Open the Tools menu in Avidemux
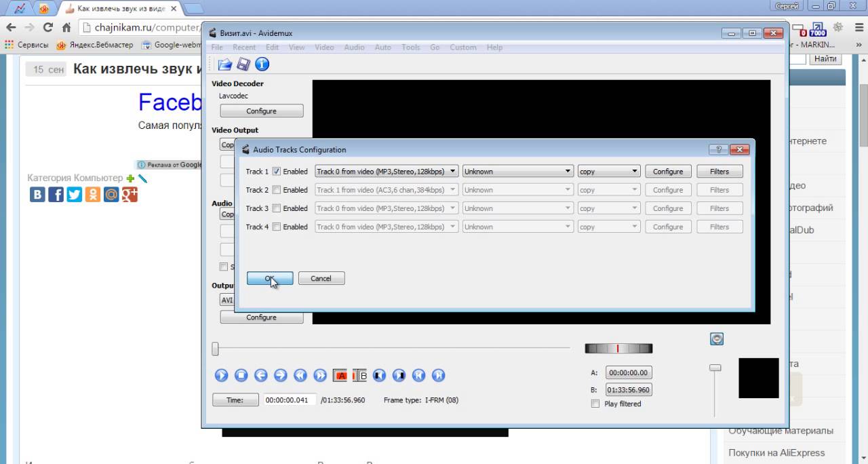Viewport: 868px width, 464px height. pyautogui.click(x=411, y=47)
